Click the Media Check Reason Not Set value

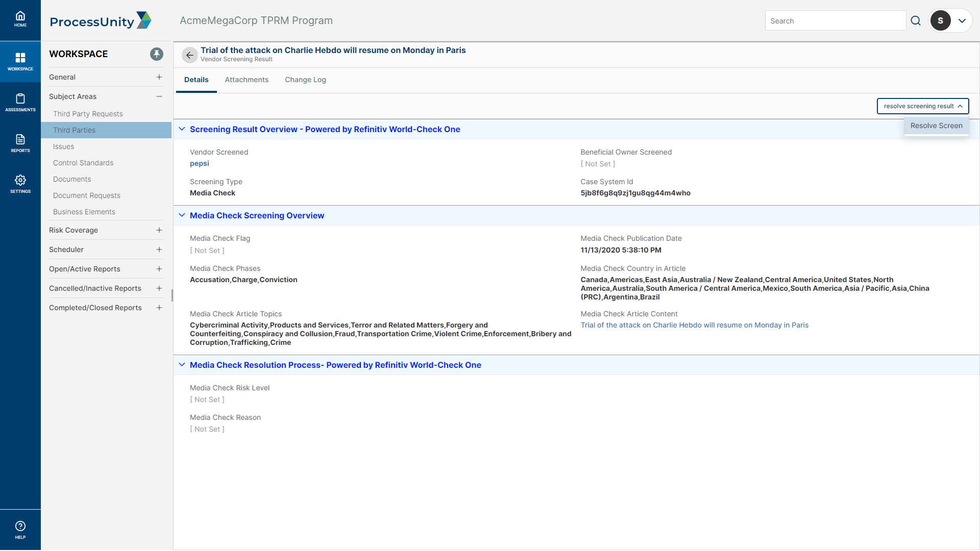pyautogui.click(x=207, y=429)
